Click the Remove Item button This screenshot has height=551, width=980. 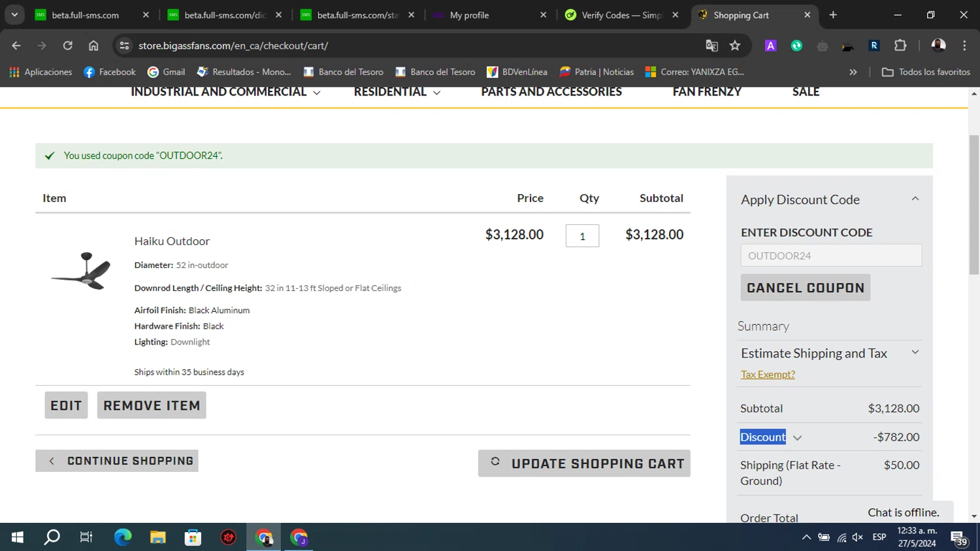(152, 405)
